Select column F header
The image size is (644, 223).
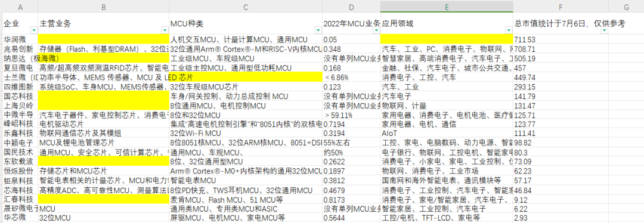[561, 7]
